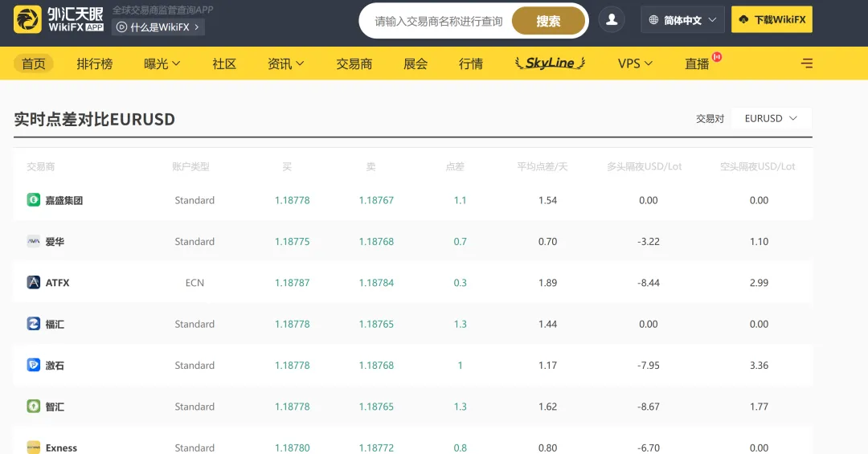Image resolution: width=868 pixels, height=454 pixels.
Task: Click the play icon beside 什么是WikiFX
Action: coord(122,27)
